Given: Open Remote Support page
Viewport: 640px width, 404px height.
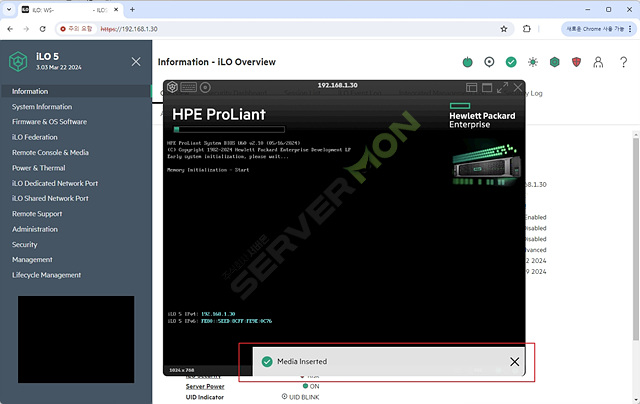Looking at the screenshot, I should (37, 214).
